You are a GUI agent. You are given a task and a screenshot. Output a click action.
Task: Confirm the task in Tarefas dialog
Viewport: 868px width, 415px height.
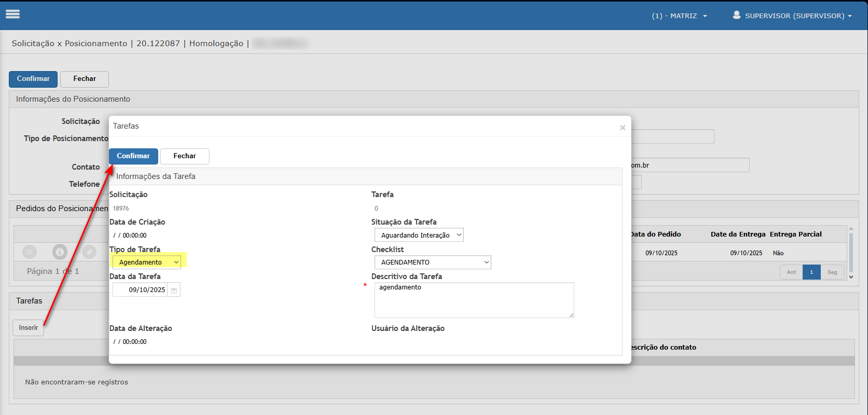pos(133,156)
